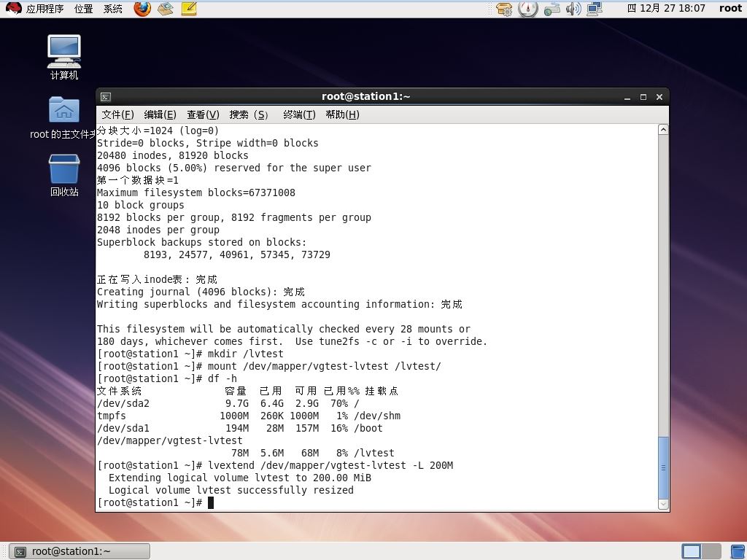Click the gauge monitor icon in tray

(528, 9)
